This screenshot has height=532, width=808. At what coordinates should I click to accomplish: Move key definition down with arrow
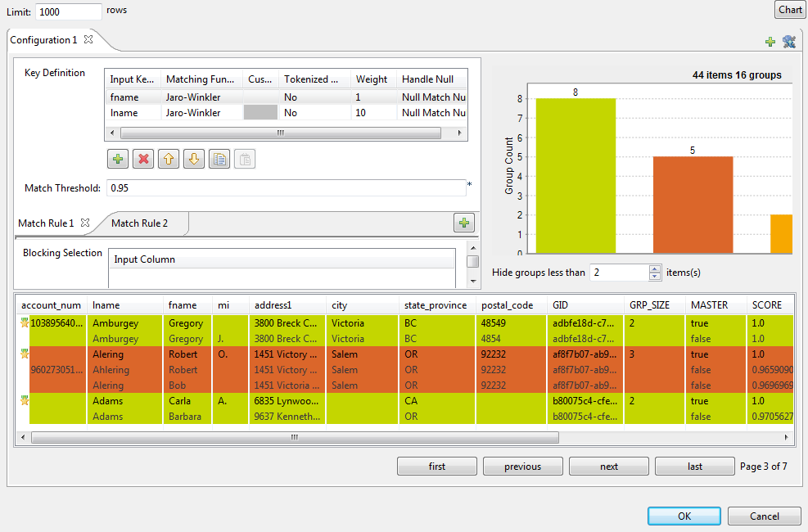click(194, 159)
